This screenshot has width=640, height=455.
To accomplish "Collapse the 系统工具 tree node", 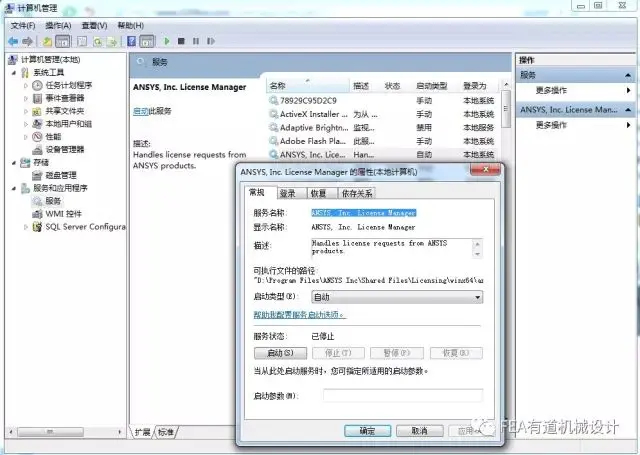I will tap(14, 73).
